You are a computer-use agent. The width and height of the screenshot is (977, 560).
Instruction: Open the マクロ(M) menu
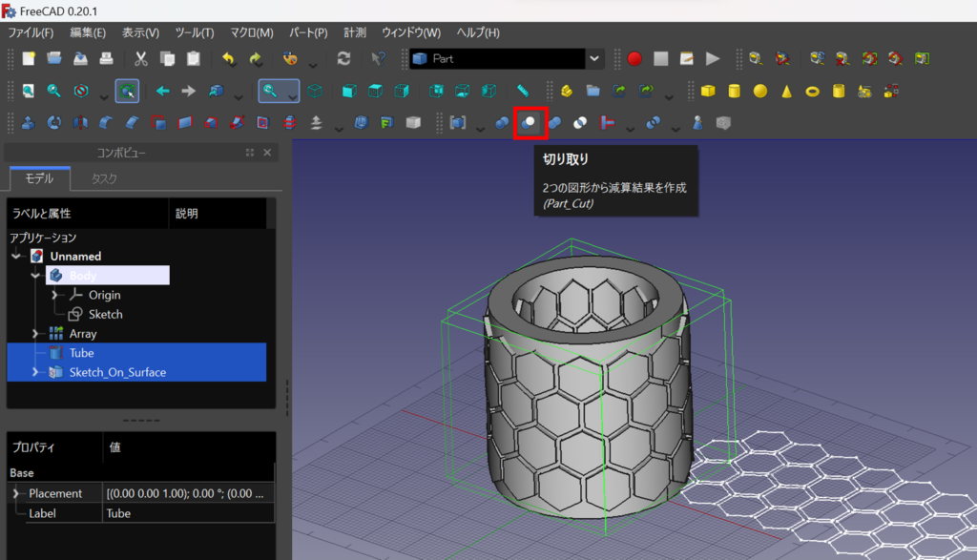pyautogui.click(x=252, y=32)
